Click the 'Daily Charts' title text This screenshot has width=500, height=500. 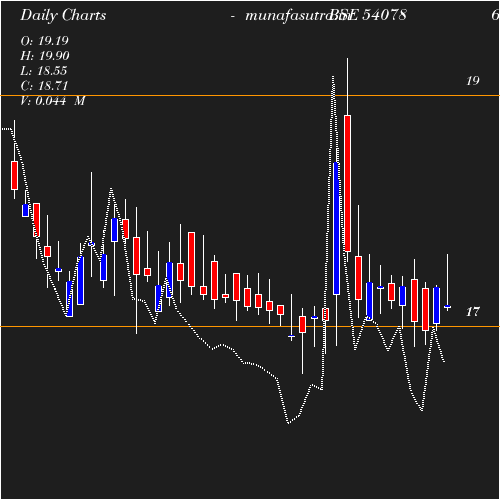coord(63,16)
